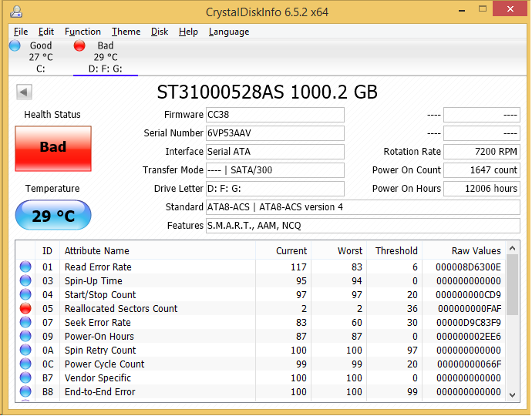Screen dimensions: 532x416
Task: Click raw value 000000000FAF
Action: (x=470, y=308)
